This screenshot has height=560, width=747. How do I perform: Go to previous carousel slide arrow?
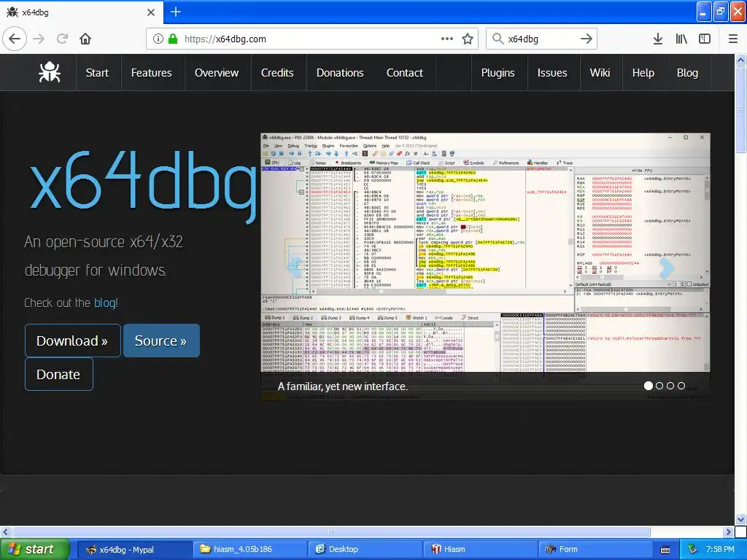pyautogui.click(x=296, y=265)
